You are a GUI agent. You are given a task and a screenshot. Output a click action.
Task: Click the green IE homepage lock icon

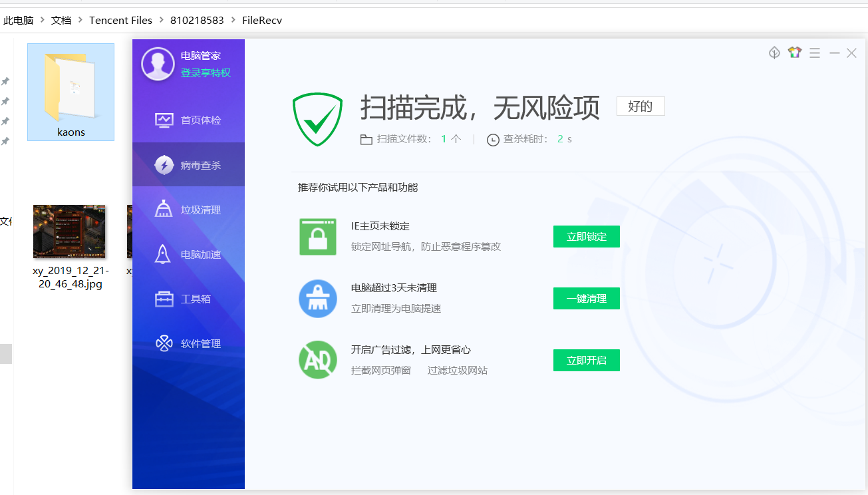pyautogui.click(x=318, y=236)
